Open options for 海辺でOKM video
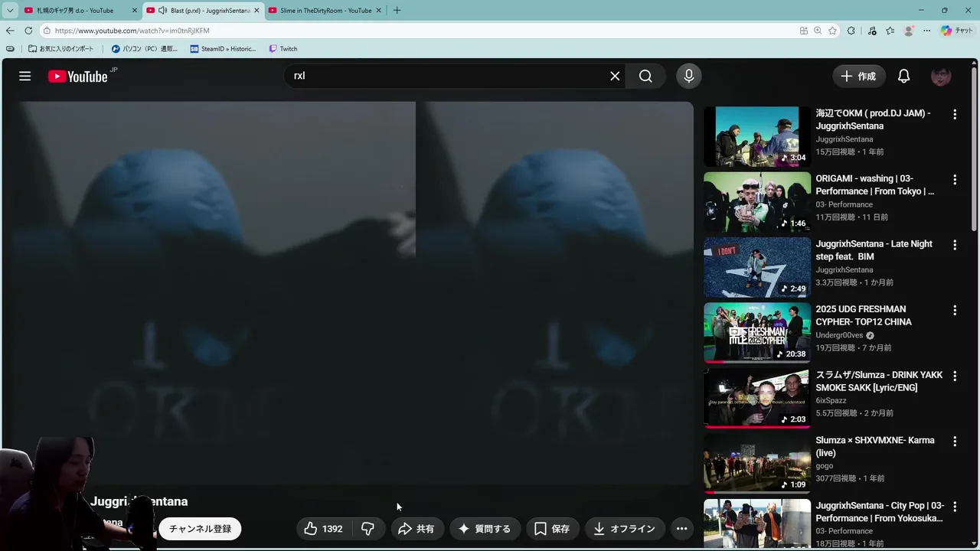 coord(954,114)
